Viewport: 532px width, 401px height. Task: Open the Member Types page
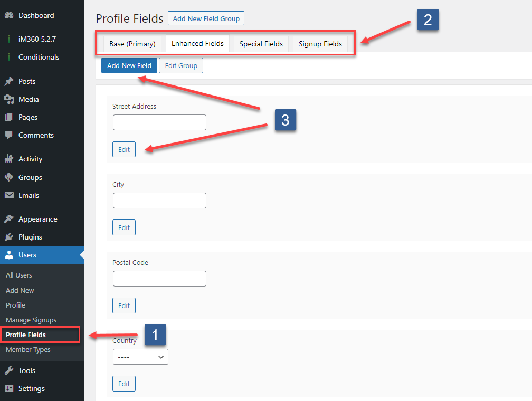(28, 349)
